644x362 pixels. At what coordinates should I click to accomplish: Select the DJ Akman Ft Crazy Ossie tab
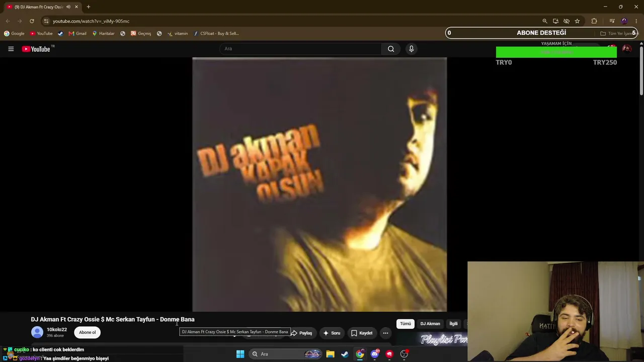click(x=42, y=7)
